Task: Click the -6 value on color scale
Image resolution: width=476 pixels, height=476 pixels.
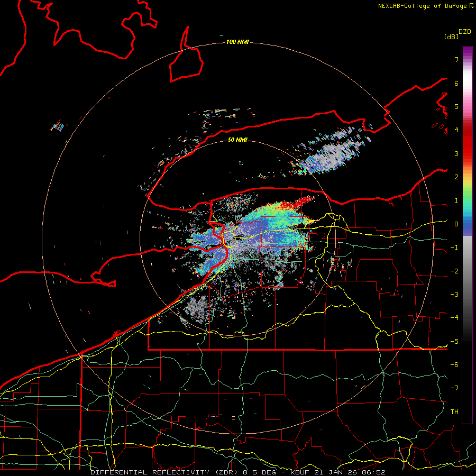Action: point(454,365)
